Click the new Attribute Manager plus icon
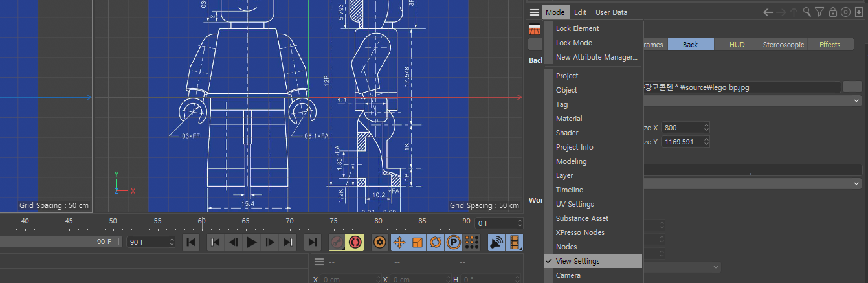This screenshot has width=868, height=283. point(858,12)
